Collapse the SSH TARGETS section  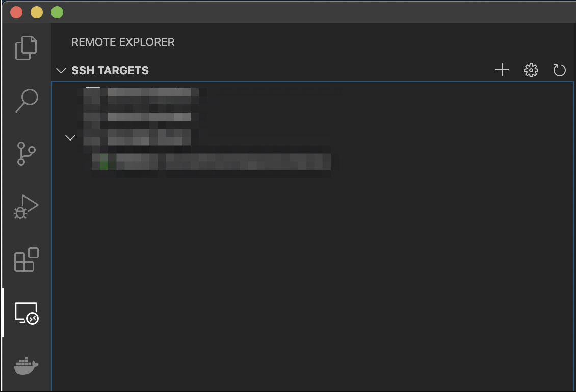(x=61, y=70)
